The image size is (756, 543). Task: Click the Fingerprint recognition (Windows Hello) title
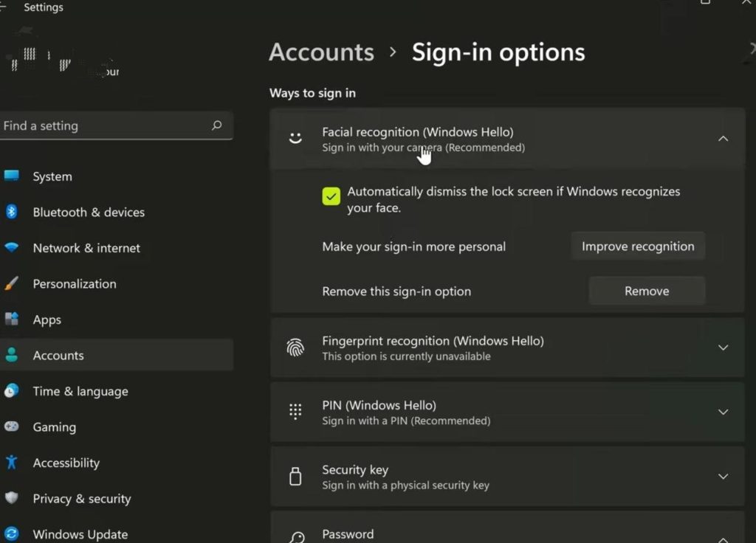433,341
